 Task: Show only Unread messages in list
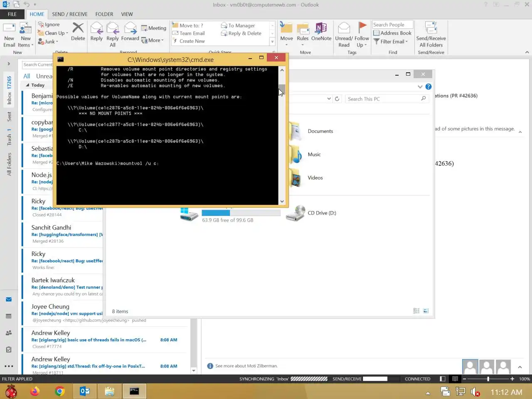click(x=44, y=76)
